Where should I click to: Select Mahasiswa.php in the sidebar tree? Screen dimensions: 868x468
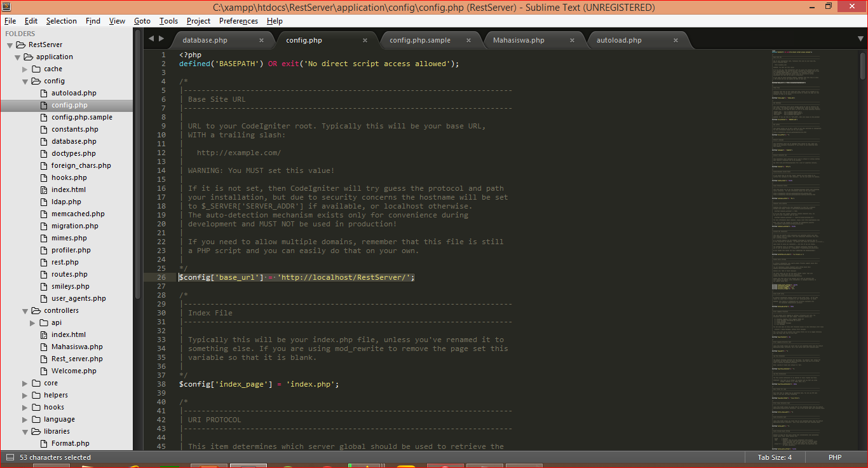pos(77,347)
